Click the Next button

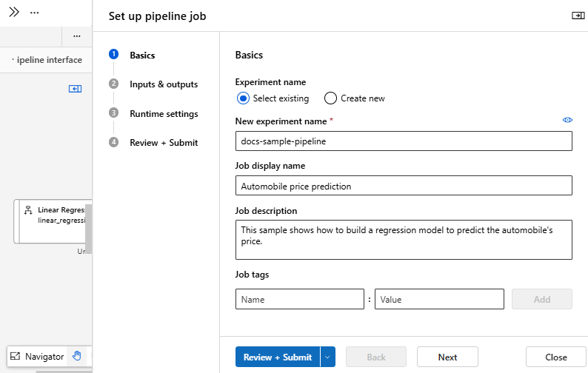click(447, 357)
